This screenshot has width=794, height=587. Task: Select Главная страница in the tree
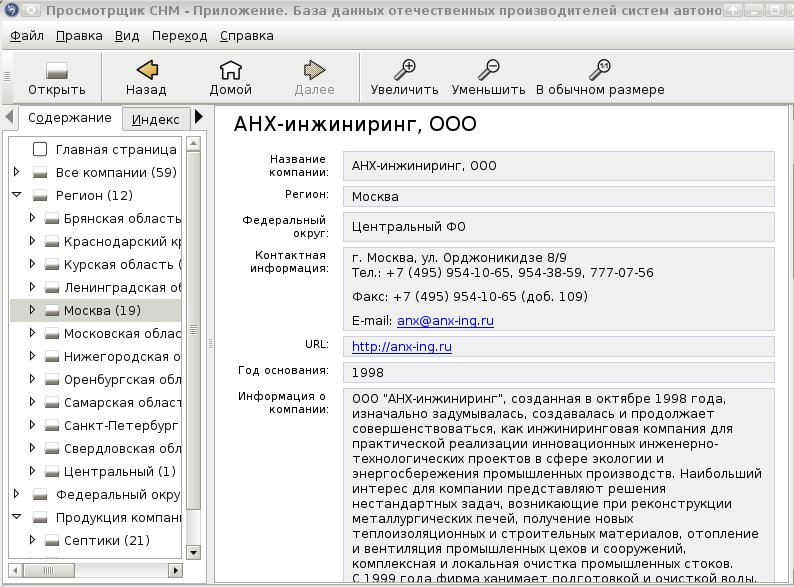click(x=116, y=150)
